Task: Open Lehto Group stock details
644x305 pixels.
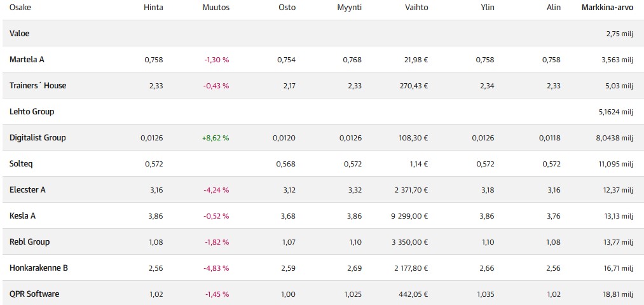Action: pos(32,112)
